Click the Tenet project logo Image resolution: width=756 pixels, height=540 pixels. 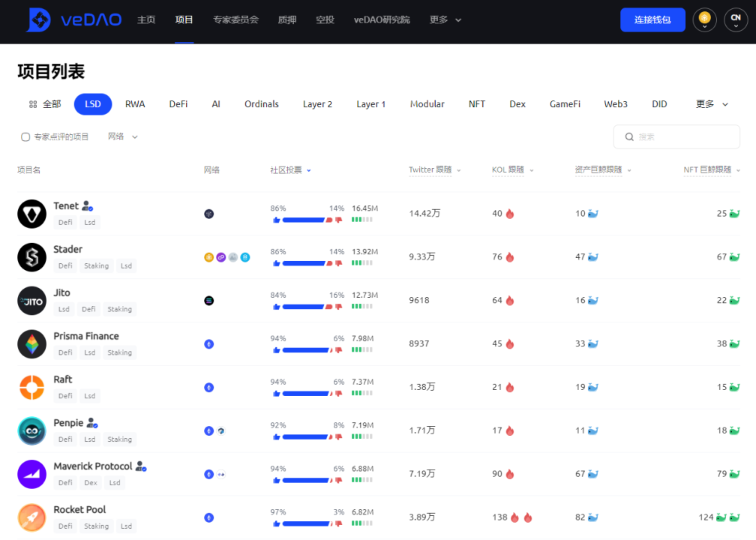coord(31,214)
